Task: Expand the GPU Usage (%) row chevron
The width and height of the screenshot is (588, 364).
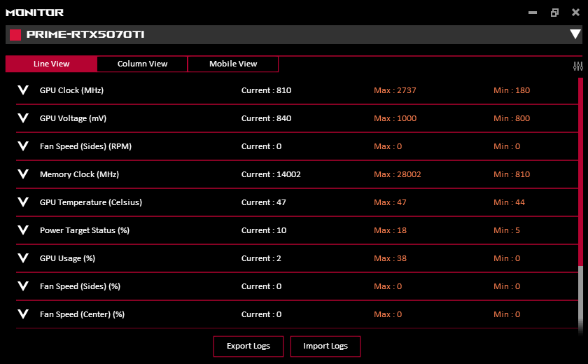Action: (23, 258)
